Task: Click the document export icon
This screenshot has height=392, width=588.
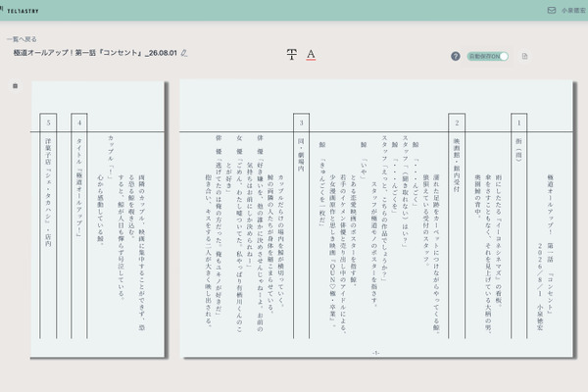Action: 524,56
